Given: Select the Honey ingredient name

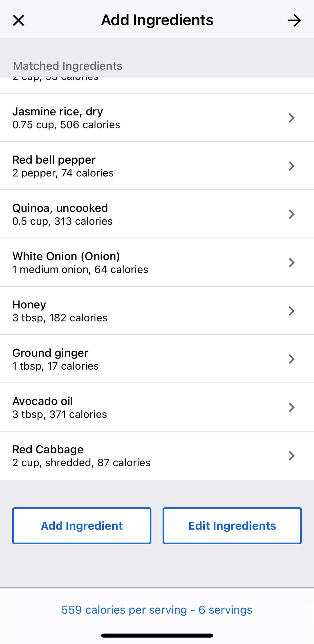Looking at the screenshot, I should [x=29, y=305].
